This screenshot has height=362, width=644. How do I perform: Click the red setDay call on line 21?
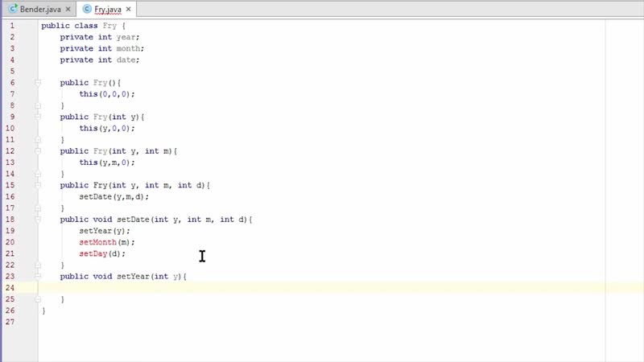(x=93, y=253)
